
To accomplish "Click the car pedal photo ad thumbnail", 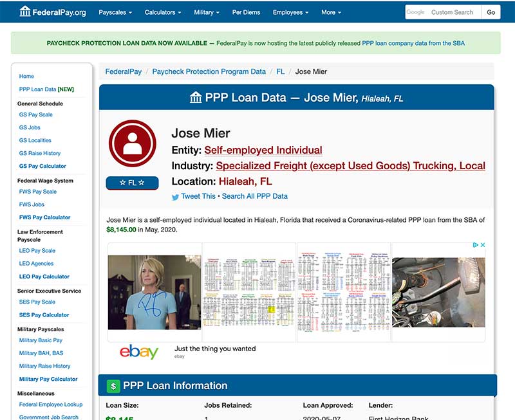I will point(438,293).
